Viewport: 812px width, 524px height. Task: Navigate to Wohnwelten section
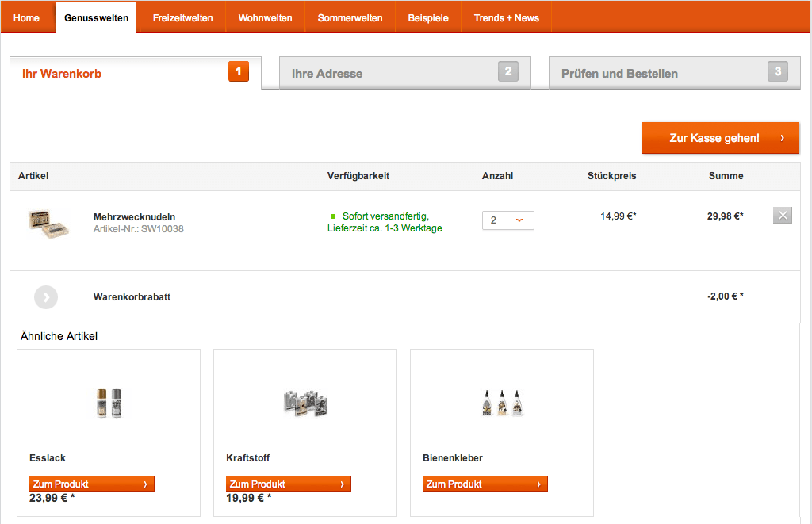click(x=265, y=17)
